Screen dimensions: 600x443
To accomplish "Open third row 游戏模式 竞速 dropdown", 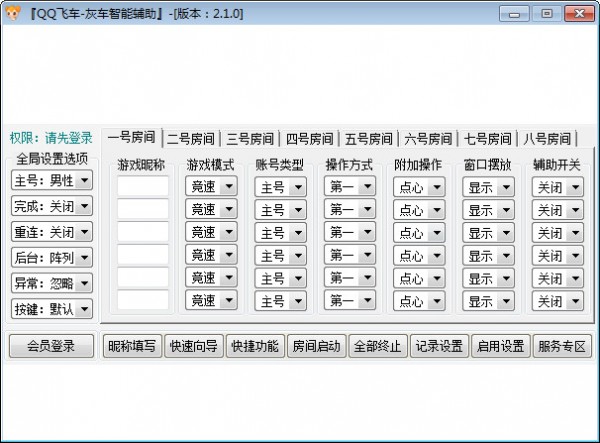I will 211,232.
